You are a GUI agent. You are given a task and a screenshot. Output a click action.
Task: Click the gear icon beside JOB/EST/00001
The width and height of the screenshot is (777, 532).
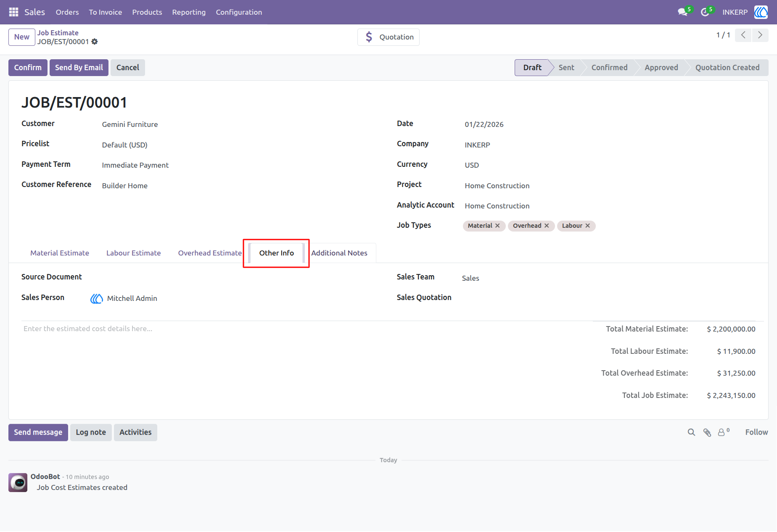point(95,42)
